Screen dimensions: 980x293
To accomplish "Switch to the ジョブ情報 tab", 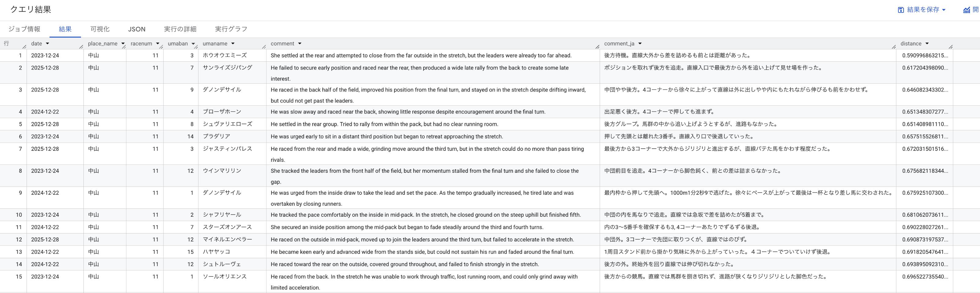I will pyautogui.click(x=24, y=29).
